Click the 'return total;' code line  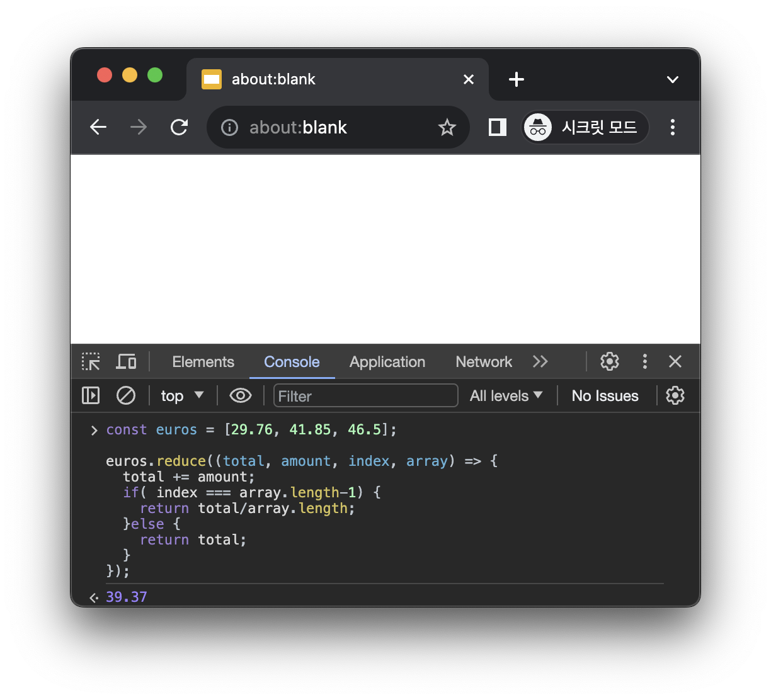193,539
